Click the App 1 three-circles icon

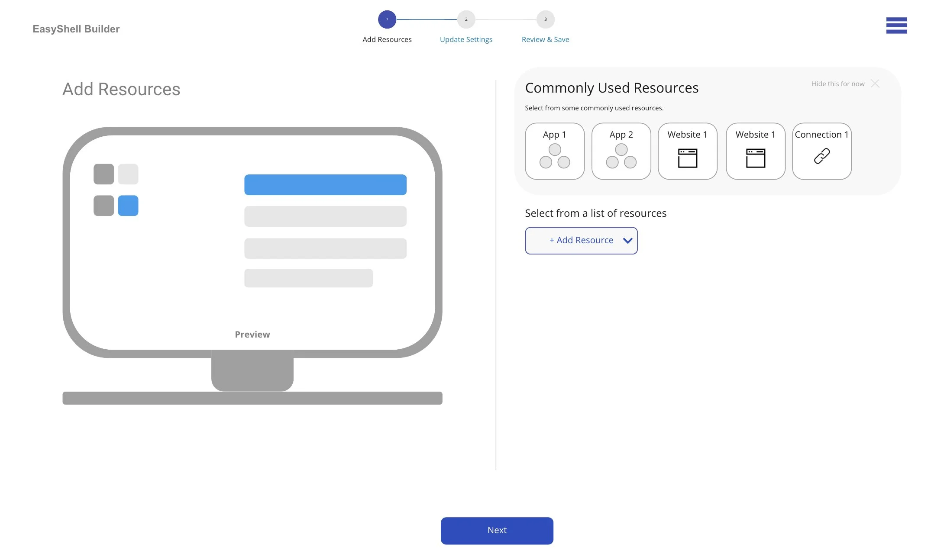point(554,156)
